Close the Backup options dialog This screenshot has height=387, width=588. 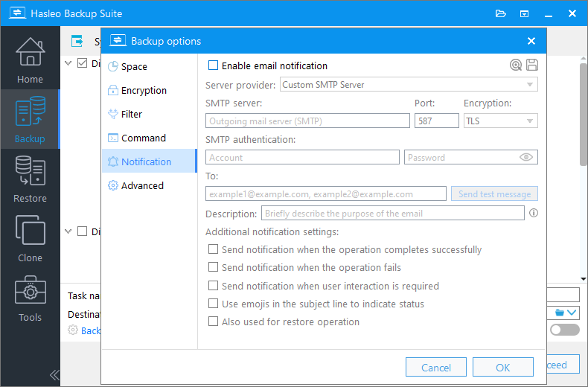coord(531,41)
